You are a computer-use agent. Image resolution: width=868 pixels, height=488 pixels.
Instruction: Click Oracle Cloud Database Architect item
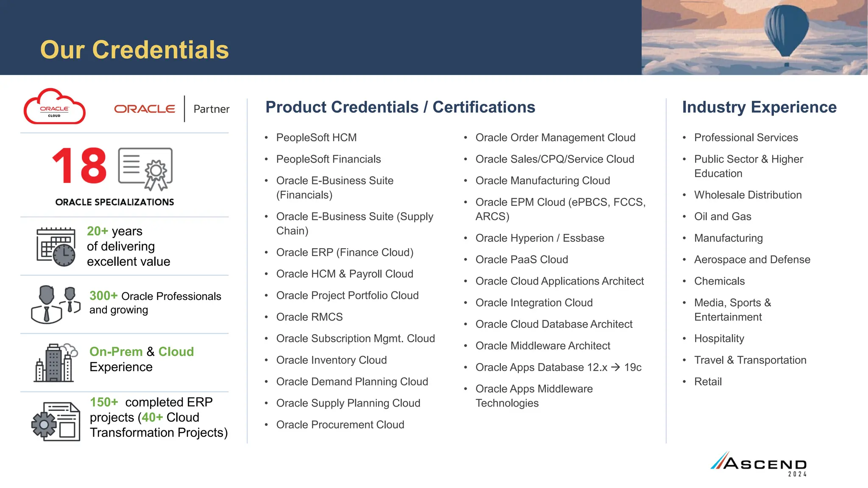(x=554, y=324)
